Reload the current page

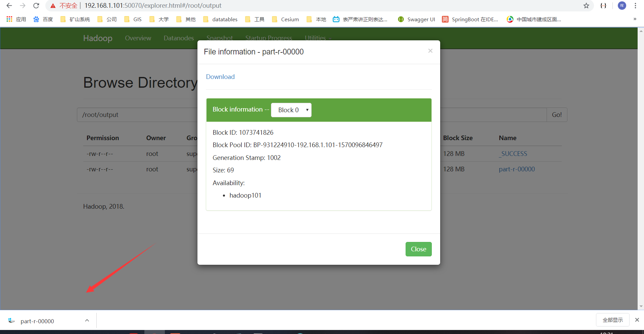coord(36,5)
